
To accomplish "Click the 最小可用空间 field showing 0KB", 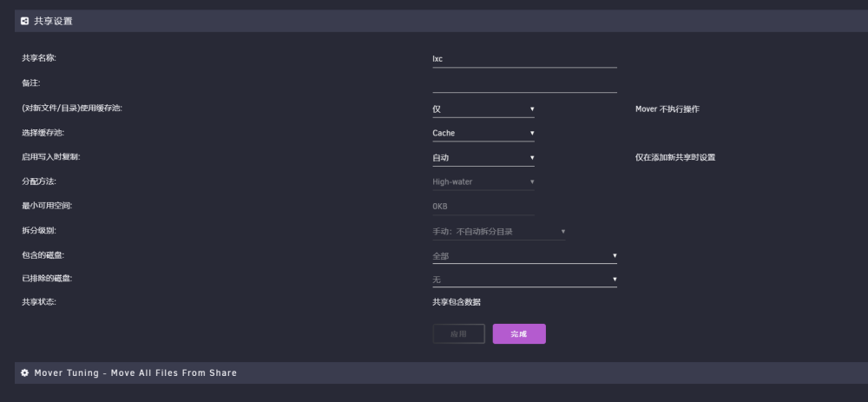I will (483, 207).
